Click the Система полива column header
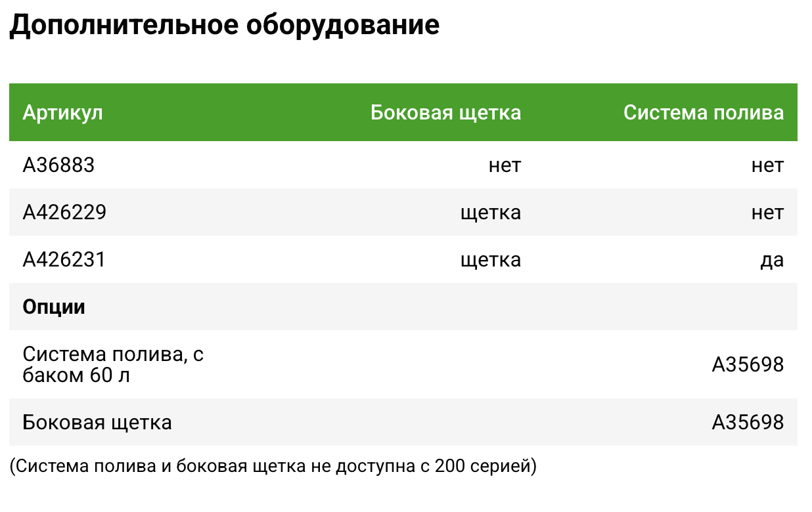 click(x=704, y=112)
